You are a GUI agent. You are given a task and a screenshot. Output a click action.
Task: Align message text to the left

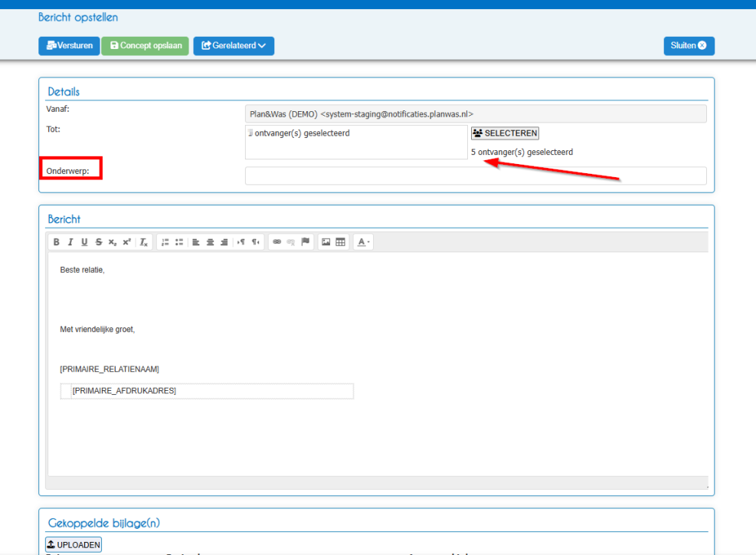[x=196, y=242]
